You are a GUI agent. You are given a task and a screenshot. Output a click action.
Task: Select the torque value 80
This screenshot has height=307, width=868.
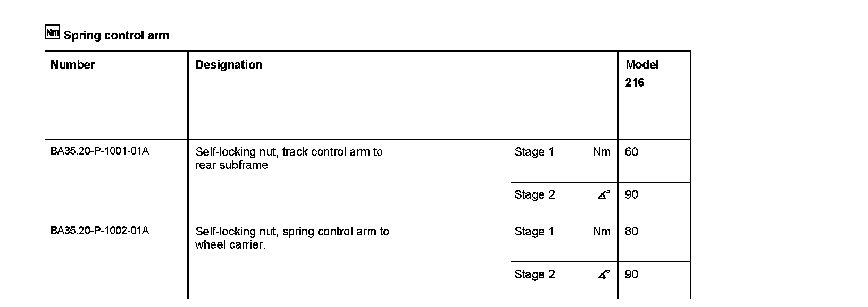(x=631, y=232)
